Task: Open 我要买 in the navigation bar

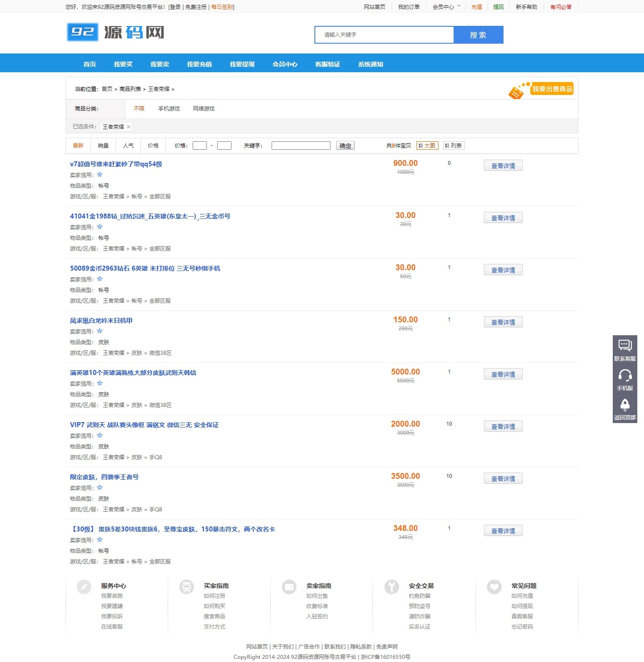Action: pos(123,64)
